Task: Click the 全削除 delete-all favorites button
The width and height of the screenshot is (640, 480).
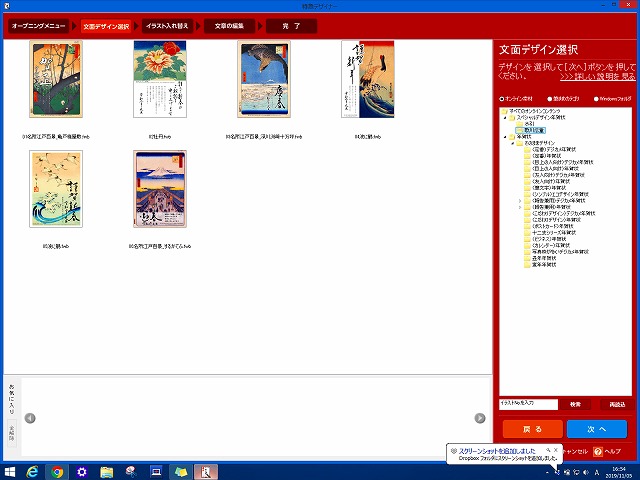Action: click(12, 433)
